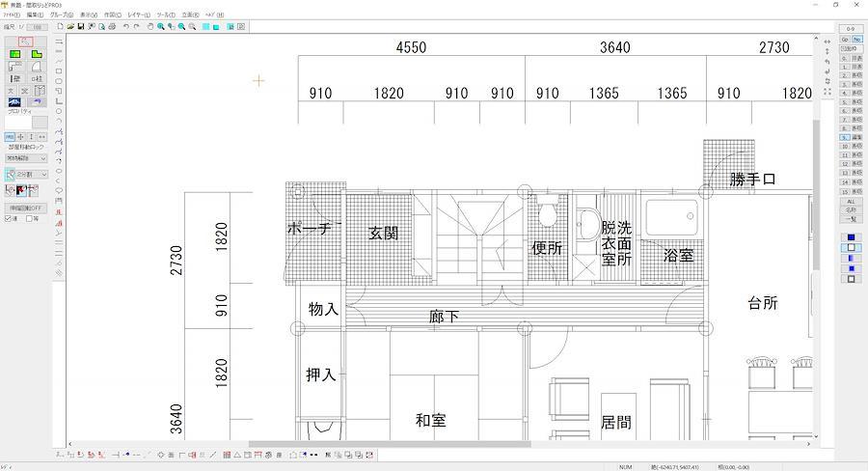The image size is (868, 471).
Task: Click the 玄関 room label
Action: pyautogui.click(x=383, y=234)
